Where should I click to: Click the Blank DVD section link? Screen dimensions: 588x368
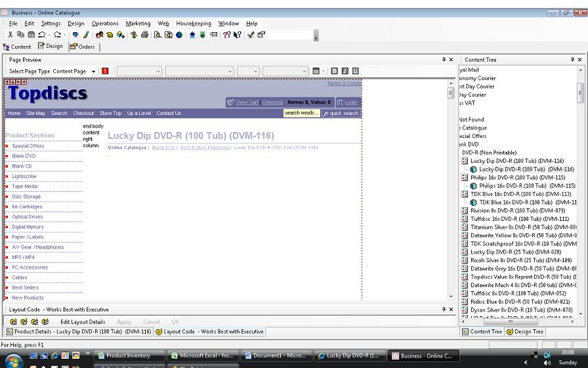tap(24, 156)
